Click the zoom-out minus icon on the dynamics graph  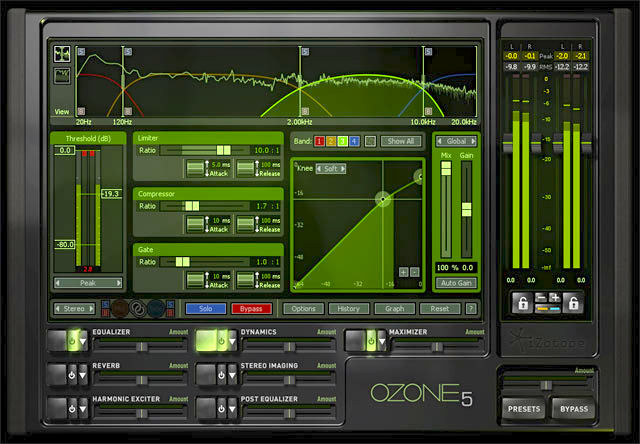point(415,271)
